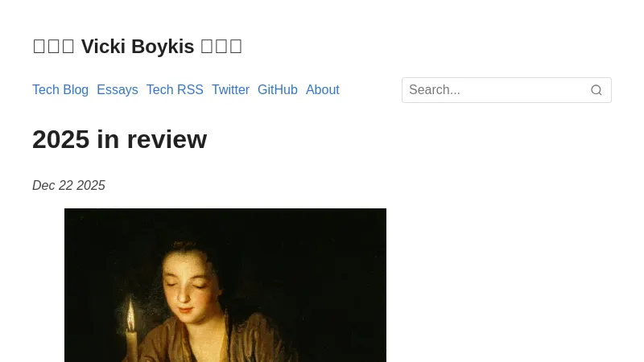
Task: Open the candlelit woman painting image
Action: tap(225, 286)
